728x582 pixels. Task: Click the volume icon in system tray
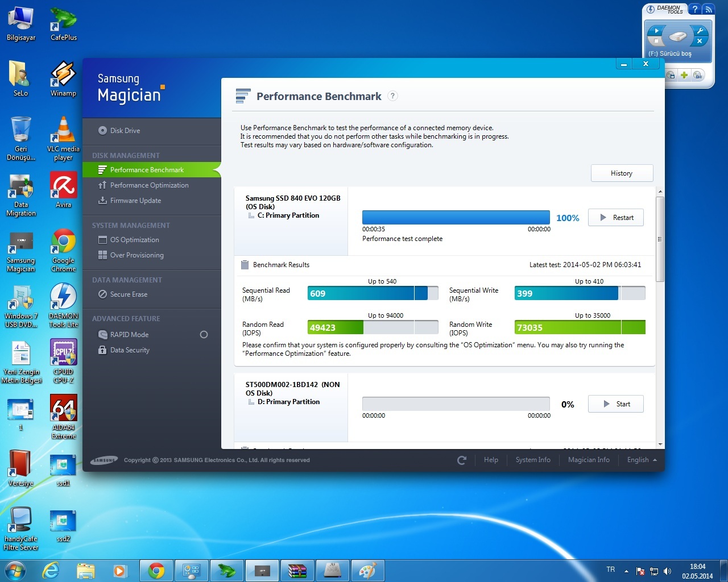coord(667,571)
